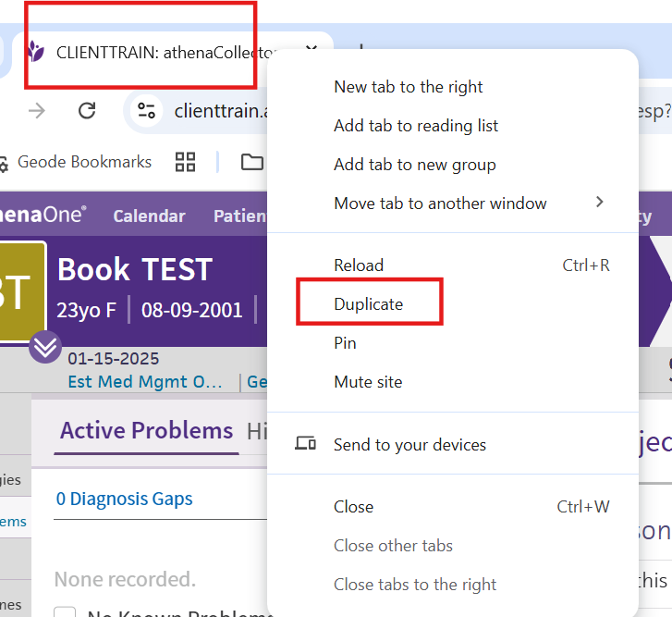This screenshot has width=672, height=617.
Task: Switch to the Active Problems tab
Action: pyautogui.click(x=146, y=430)
